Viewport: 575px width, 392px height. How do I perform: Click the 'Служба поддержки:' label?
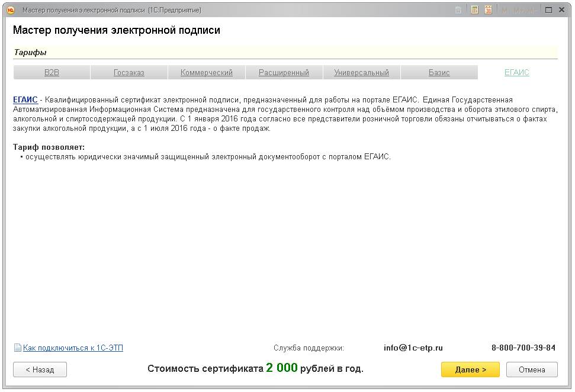click(x=309, y=348)
